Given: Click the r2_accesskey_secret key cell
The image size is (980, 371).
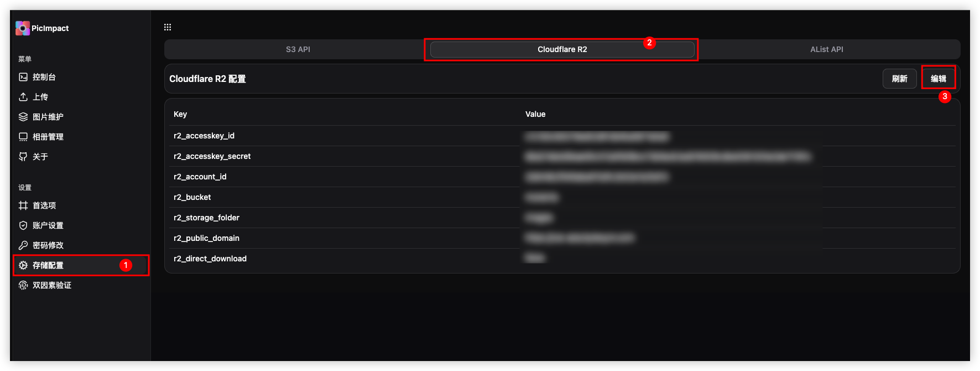Looking at the screenshot, I should 212,156.
